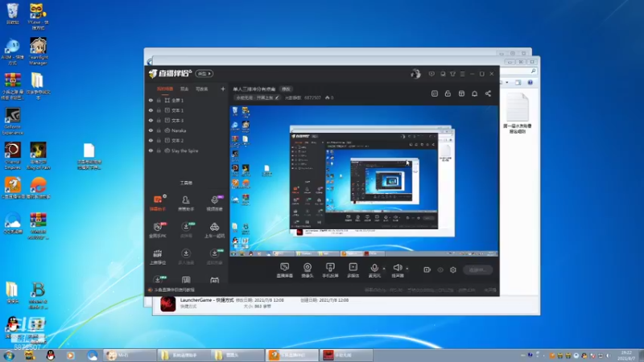Image resolution: width=644 pixels, height=362 pixels.
Task: Toggle the eye icon for 文本 1
Action: (x=151, y=110)
